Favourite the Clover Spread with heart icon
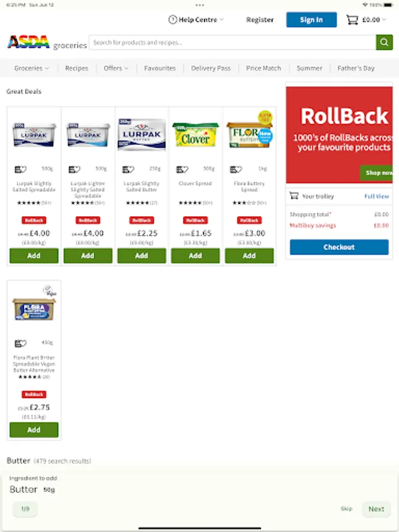Viewport: 399px width, 532px height. 182,169
